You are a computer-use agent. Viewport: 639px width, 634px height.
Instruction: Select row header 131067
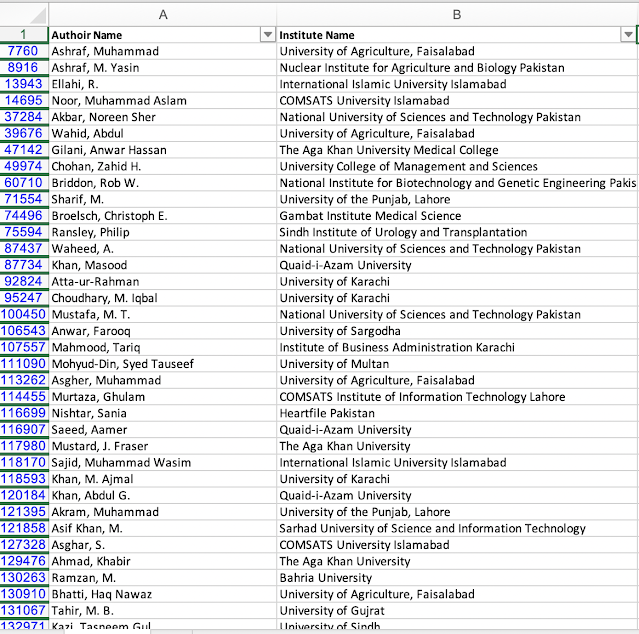tap(24, 611)
